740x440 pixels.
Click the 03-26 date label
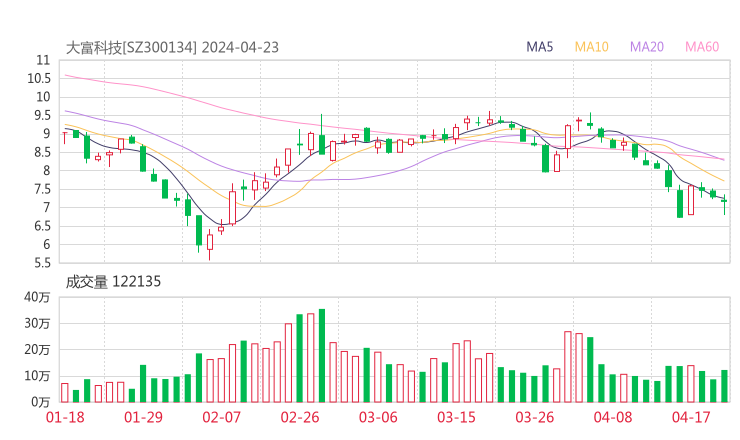534,417
